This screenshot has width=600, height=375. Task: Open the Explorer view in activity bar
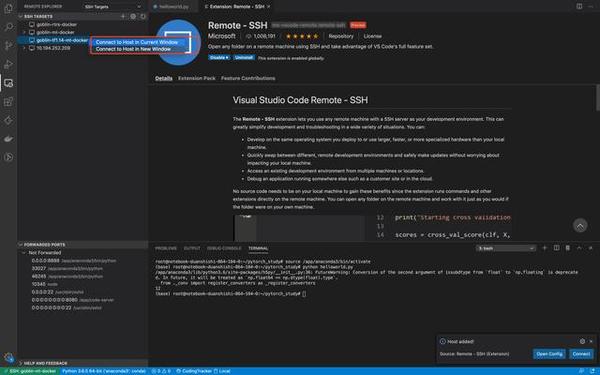pyautogui.click(x=8, y=8)
